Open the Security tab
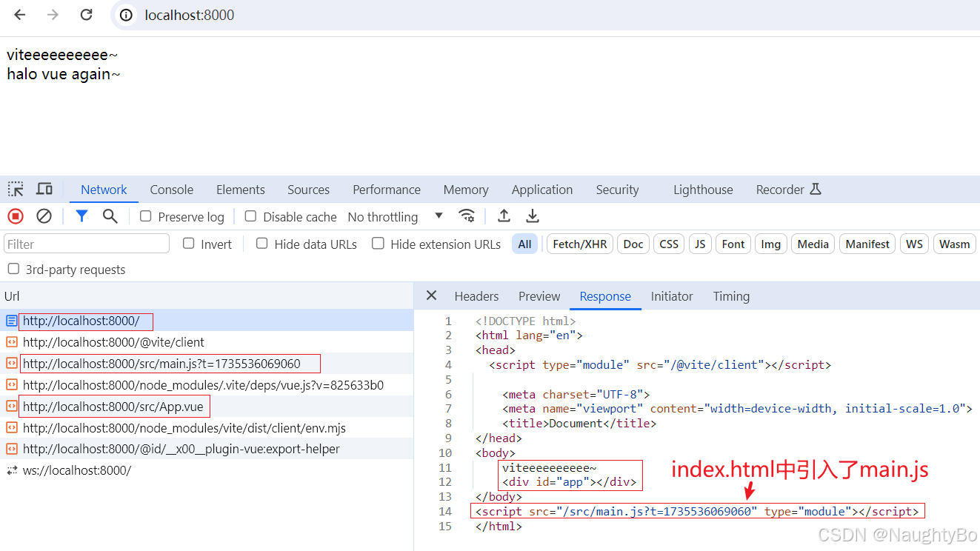Screen dimensions: 980x551 click(x=617, y=190)
